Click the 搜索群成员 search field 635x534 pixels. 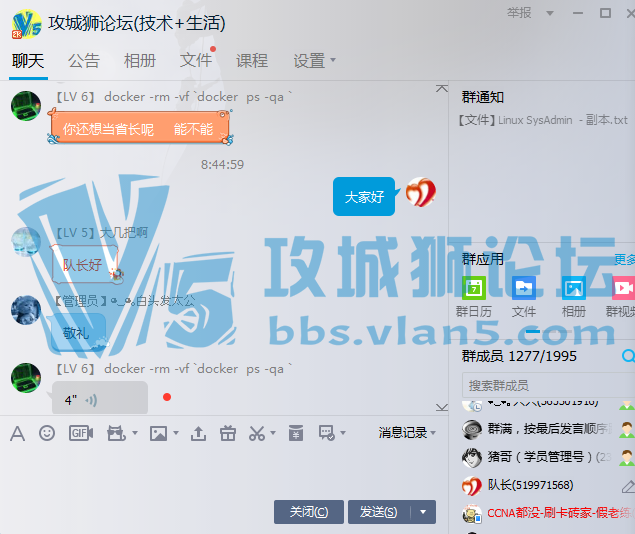548,385
